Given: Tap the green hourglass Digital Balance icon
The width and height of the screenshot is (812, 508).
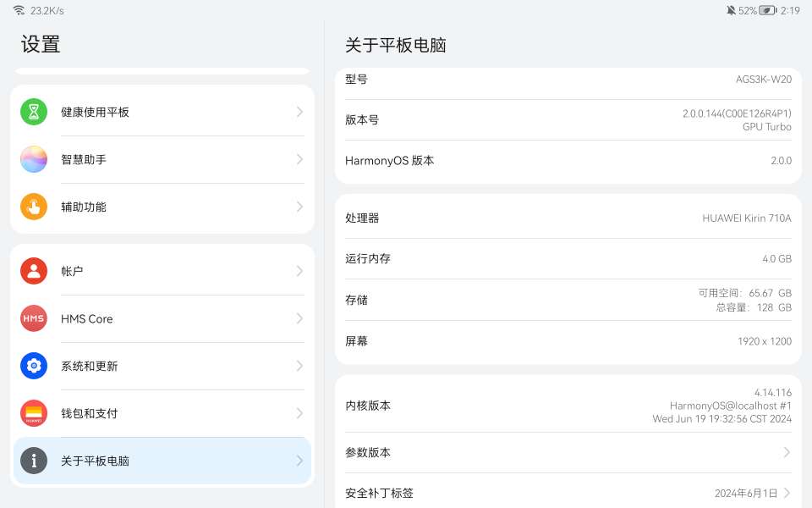Looking at the screenshot, I should tap(34, 112).
